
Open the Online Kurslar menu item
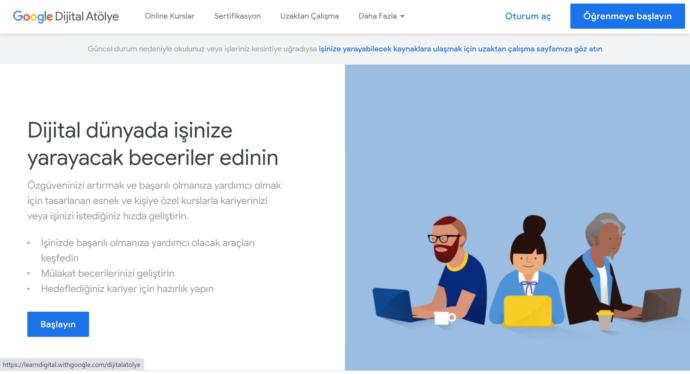tap(169, 16)
